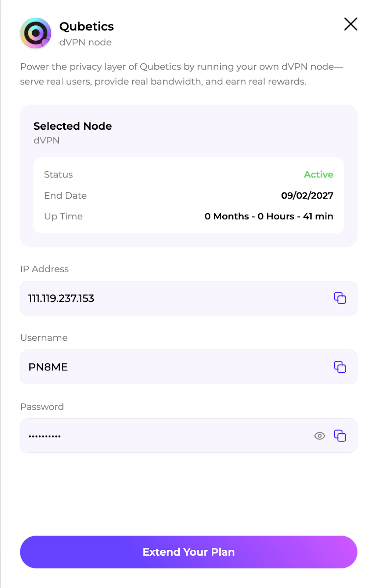Click the Username label
Image resolution: width=377 pixels, height=588 pixels.
coord(44,338)
